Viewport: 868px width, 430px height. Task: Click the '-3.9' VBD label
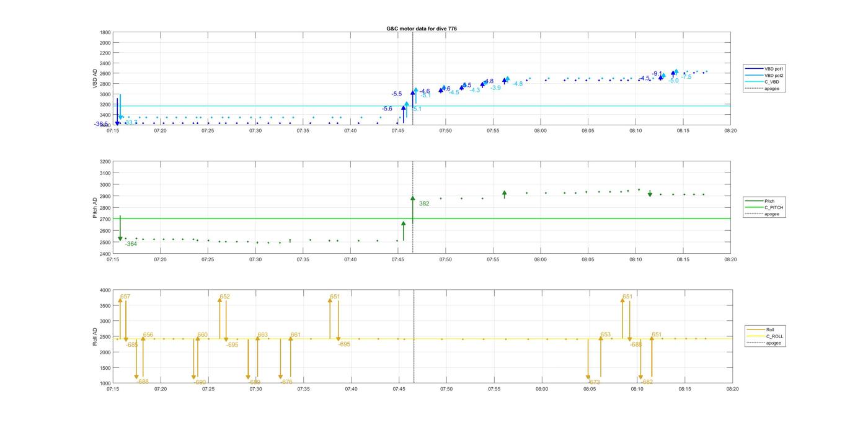495,88
